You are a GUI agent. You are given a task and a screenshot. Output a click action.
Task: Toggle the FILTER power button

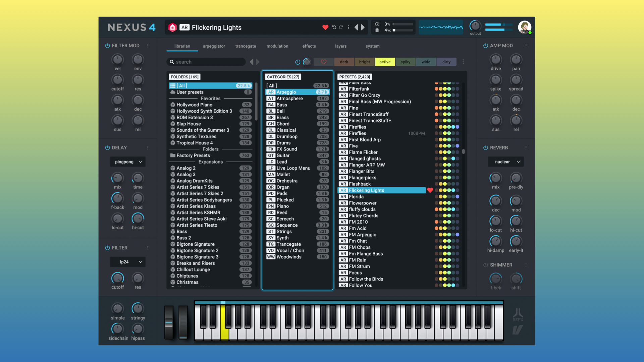point(107,248)
